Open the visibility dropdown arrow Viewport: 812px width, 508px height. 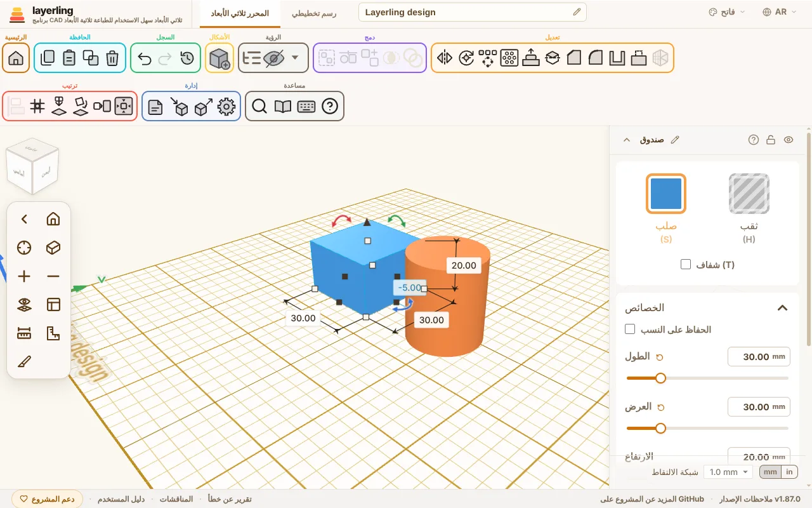coord(295,58)
